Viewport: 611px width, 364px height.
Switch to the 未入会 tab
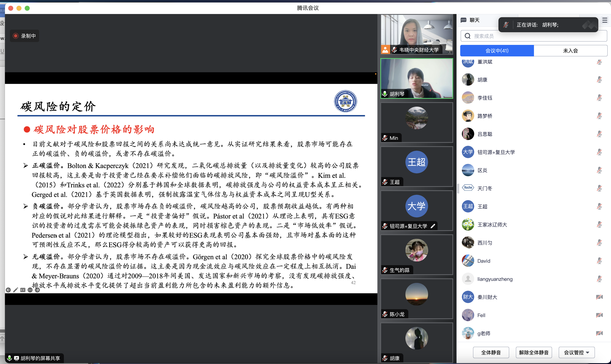tap(570, 50)
